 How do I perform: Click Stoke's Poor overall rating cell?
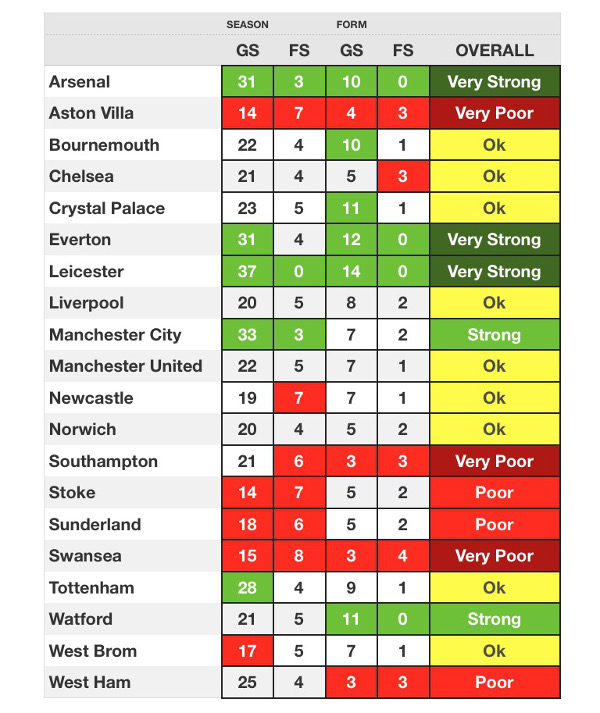[494, 493]
